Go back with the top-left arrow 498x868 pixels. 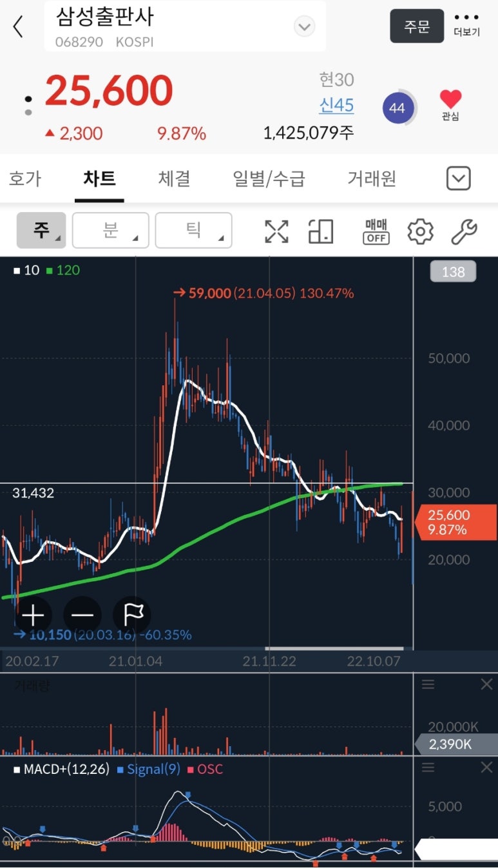pos(18,26)
